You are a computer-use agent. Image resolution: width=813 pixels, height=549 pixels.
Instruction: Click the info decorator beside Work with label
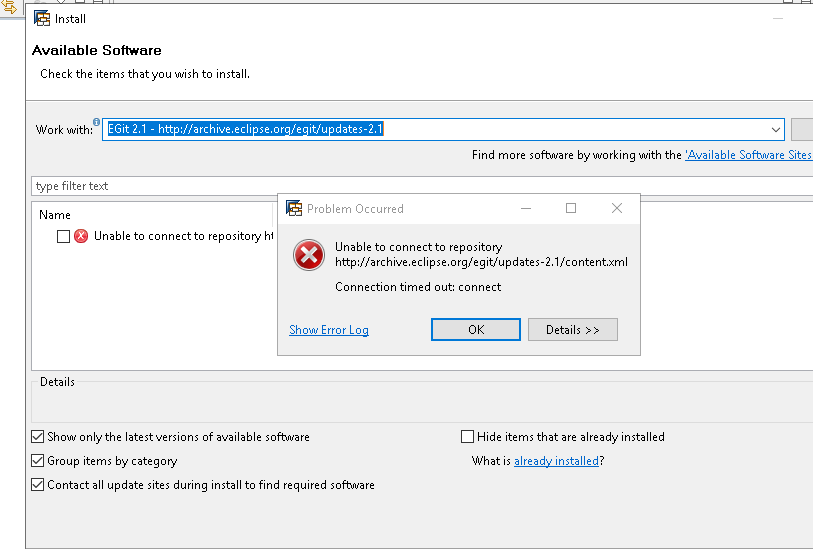click(x=96, y=122)
